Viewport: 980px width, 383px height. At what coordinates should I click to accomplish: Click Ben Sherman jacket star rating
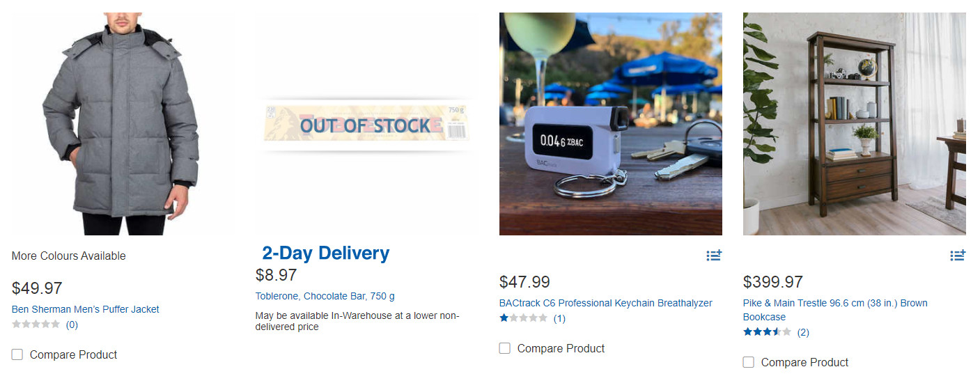tap(36, 325)
